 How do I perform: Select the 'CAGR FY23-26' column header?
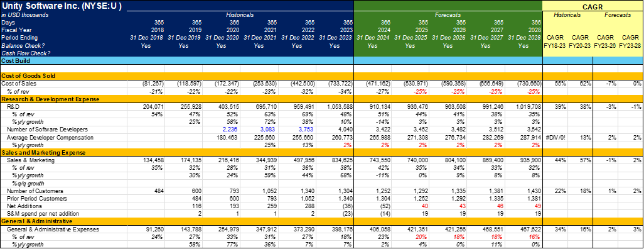pos(605,42)
